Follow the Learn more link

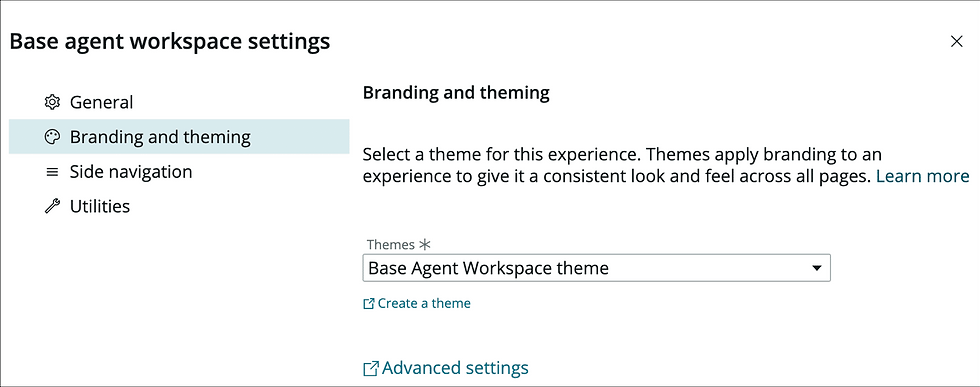922,176
